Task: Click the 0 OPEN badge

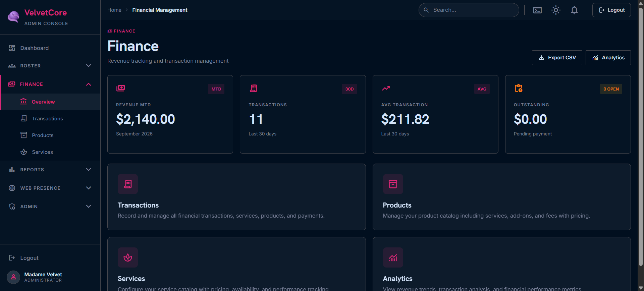Action: point(611,89)
